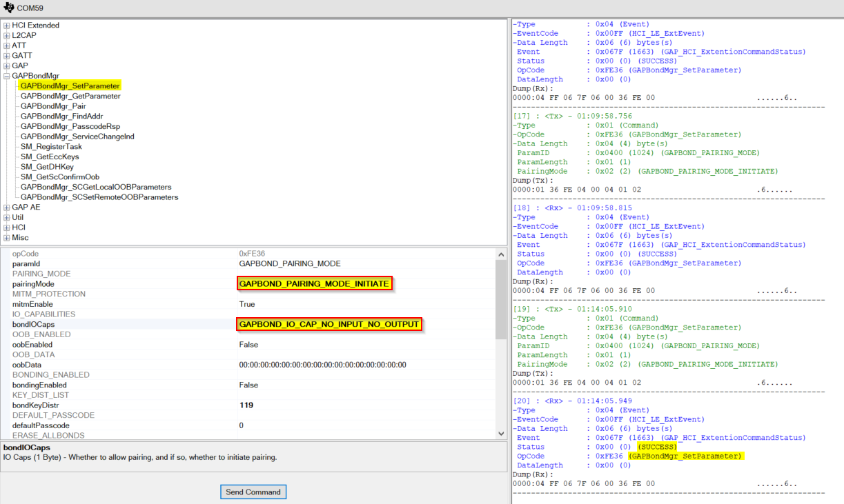This screenshot has width=844, height=504.
Task: Click the parameter panel scrollbar down arrow
Action: pos(502,435)
